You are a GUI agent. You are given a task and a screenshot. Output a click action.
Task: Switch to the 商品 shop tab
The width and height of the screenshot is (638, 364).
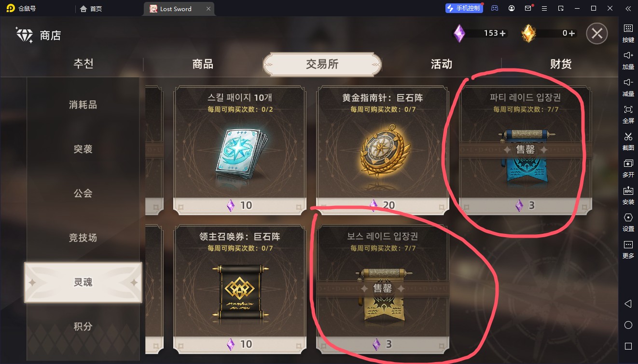[203, 64]
